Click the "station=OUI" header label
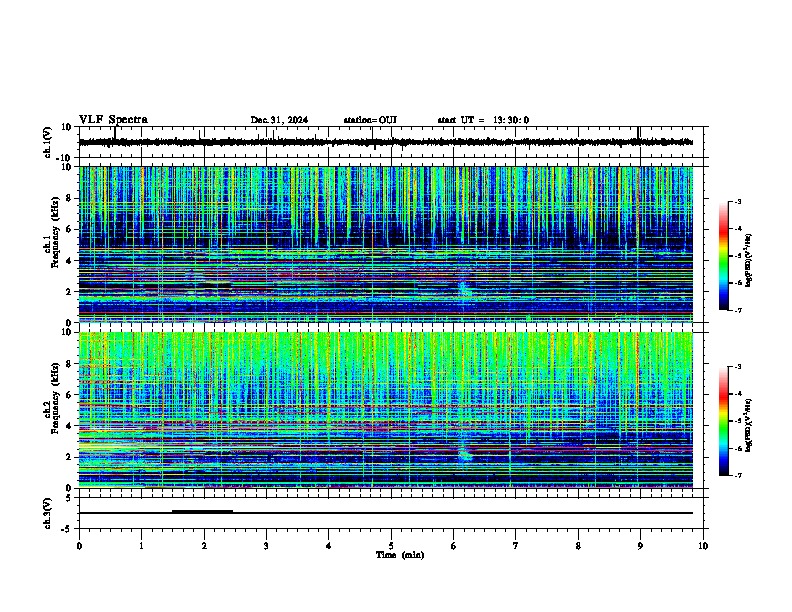The image size is (792, 612). 370,120
